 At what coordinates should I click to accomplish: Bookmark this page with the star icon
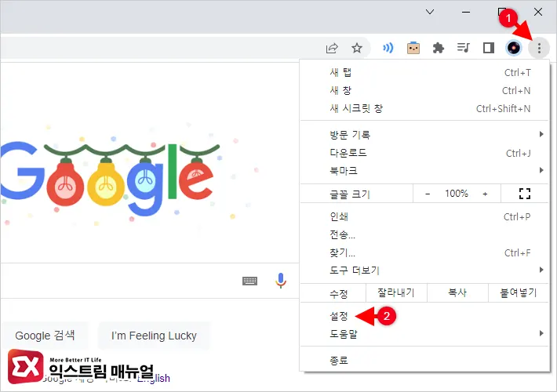357,48
